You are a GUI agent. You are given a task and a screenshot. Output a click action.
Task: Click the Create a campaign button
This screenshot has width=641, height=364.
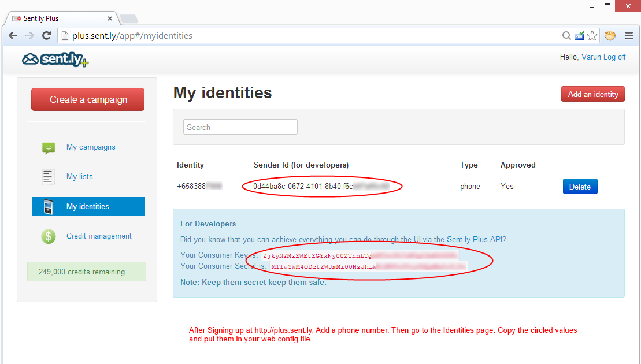point(88,99)
